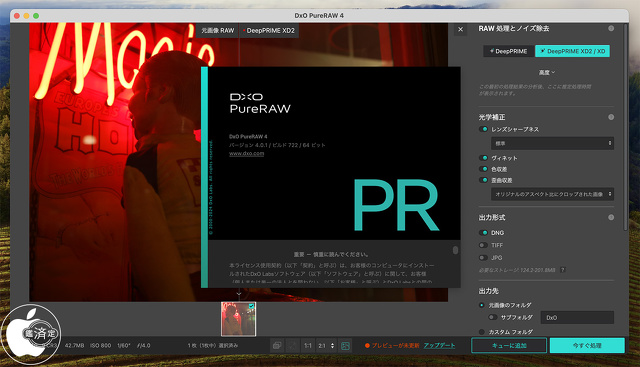The width and height of the screenshot is (640, 367).
Task: Enable the JPG output format switch
Action: (483, 258)
